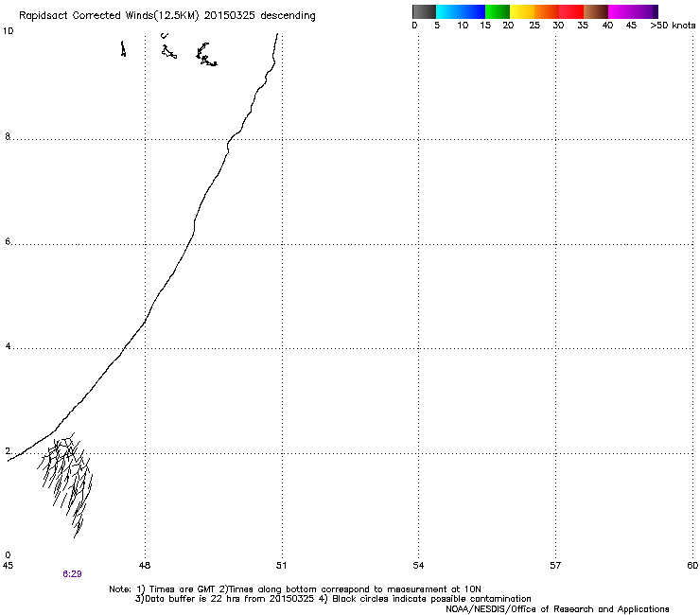This screenshot has height=615, width=700.
Task: Click the longitude axis label '45'
Action: click(8, 566)
